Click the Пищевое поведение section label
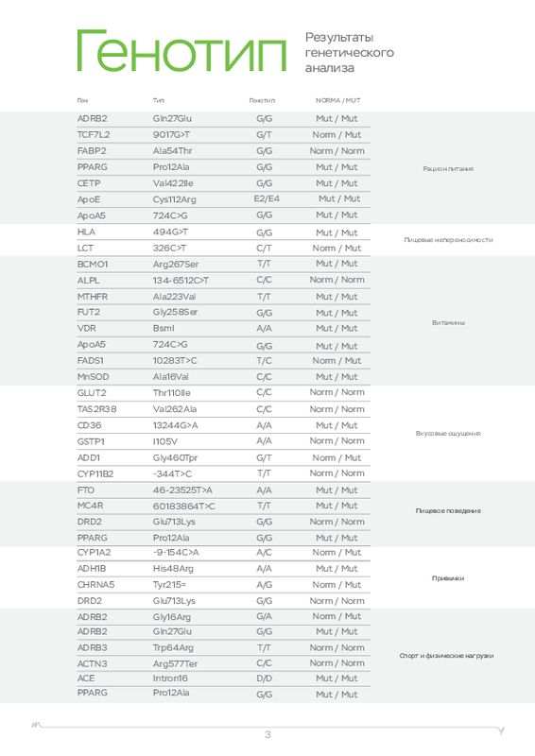This screenshot has width=535, height=756. 448,510
